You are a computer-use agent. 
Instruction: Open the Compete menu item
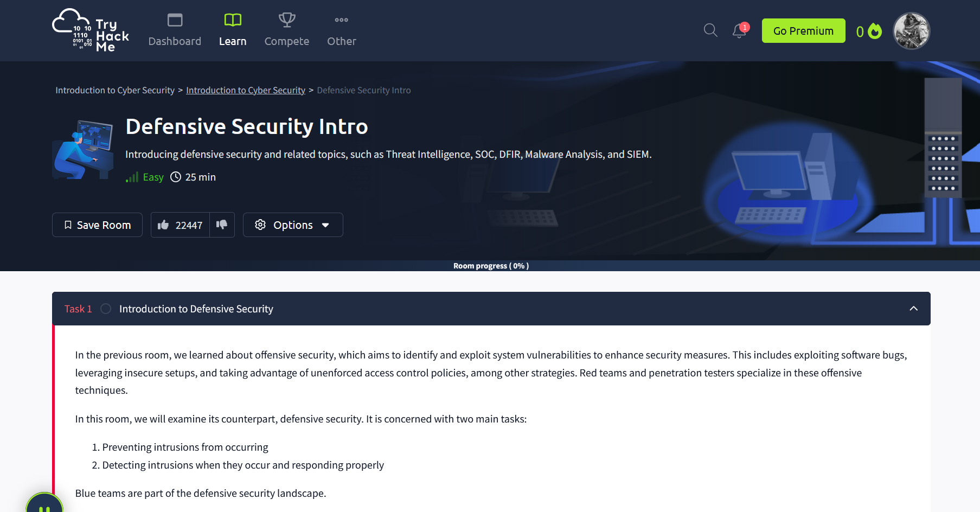click(x=286, y=30)
